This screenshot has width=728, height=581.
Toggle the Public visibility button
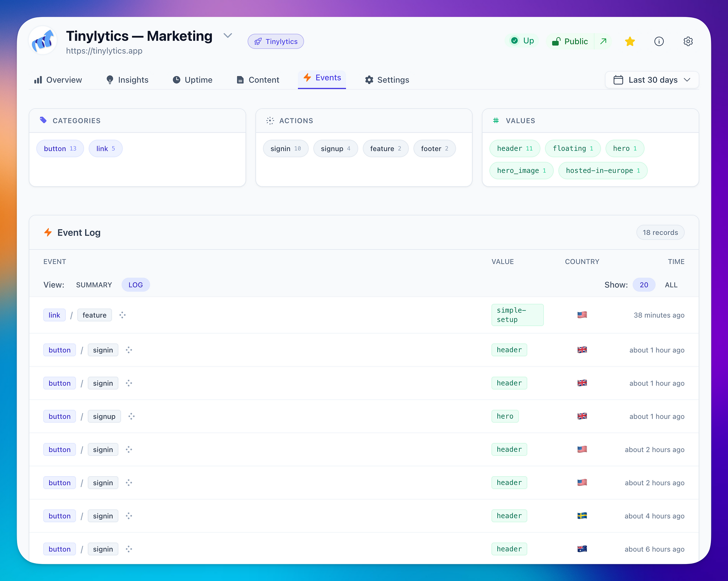(x=570, y=41)
